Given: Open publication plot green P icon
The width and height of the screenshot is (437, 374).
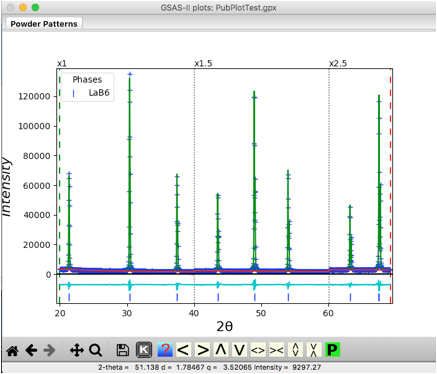Looking at the screenshot, I should tap(332, 350).
